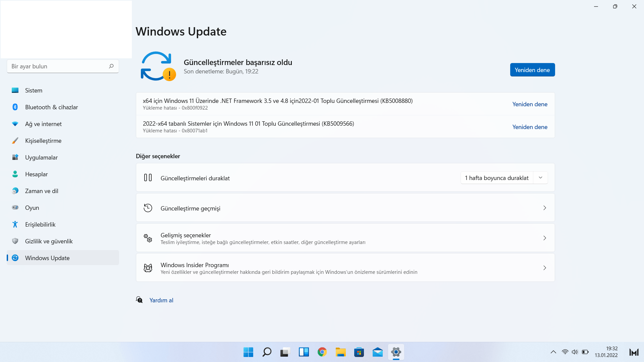
Task: Open Google Chrome from the taskbar
Action: [322, 352]
